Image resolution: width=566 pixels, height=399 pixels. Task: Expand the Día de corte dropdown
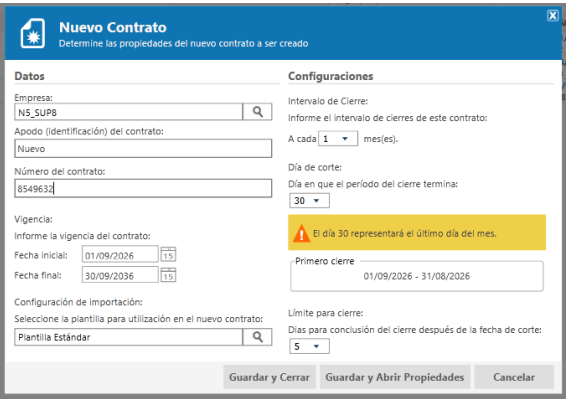click(x=309, y=201)
